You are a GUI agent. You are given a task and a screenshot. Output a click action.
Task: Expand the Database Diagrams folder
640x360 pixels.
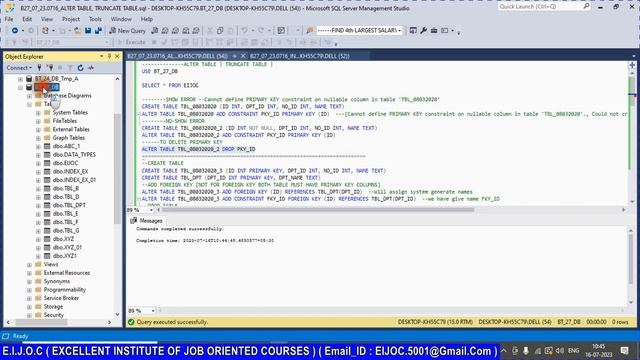pyautogui.click(x=29, y=96)
